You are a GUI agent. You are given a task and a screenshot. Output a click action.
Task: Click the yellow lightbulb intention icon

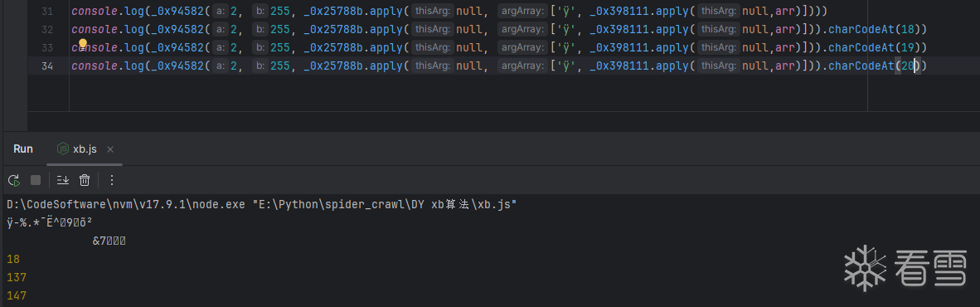coord(83,45)
